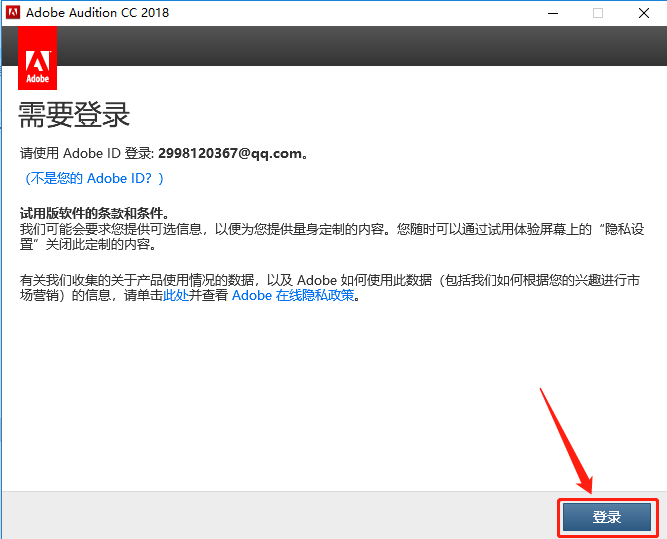Click the 登录 sign-in button
This screenshot has height=539, width=667.
tap(607, 517)
